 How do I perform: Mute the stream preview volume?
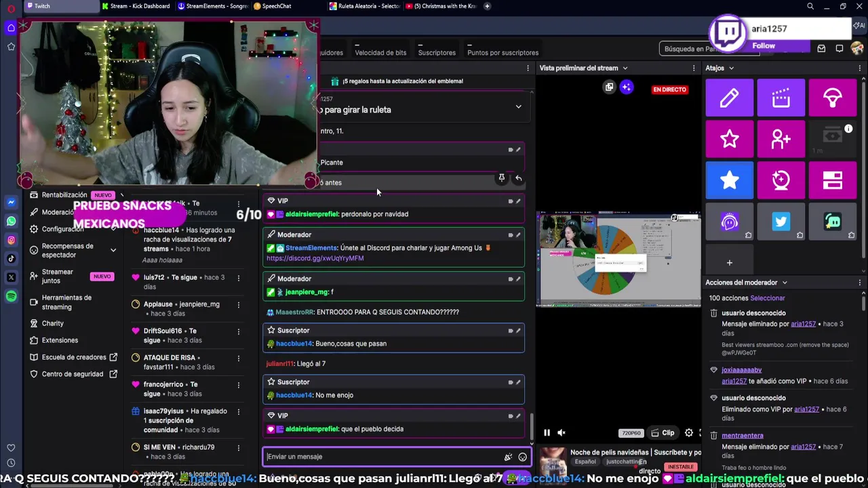(x=561, y=432)
